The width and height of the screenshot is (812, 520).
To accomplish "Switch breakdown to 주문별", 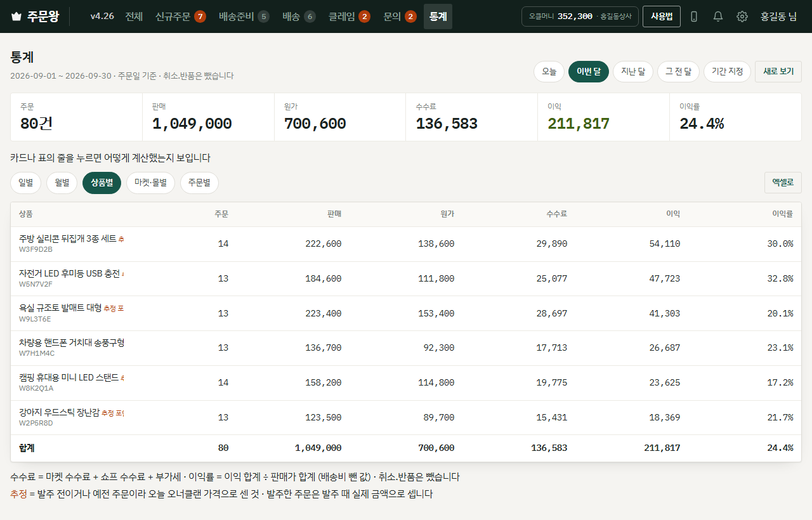I will 199,183.
